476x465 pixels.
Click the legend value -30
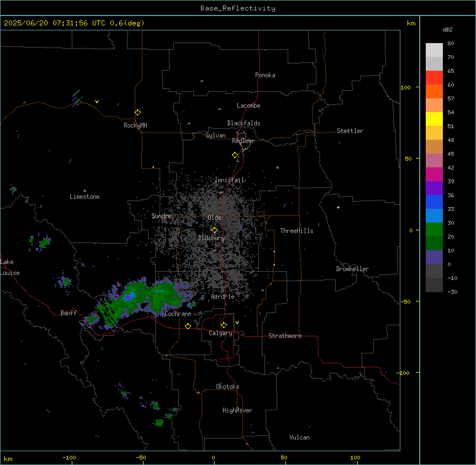(452, 292)
